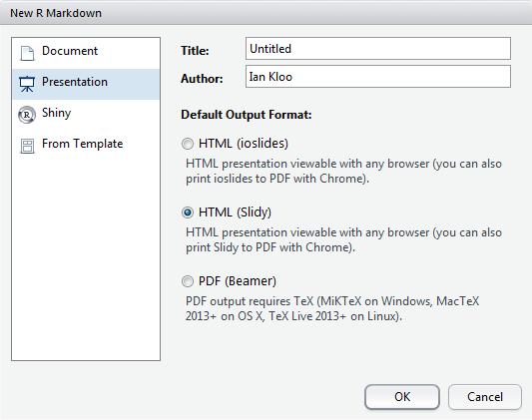Click the HTML (Slidy) option label
Image resolution: width=532 pixels, height=420 pixels.
[235, 212]
